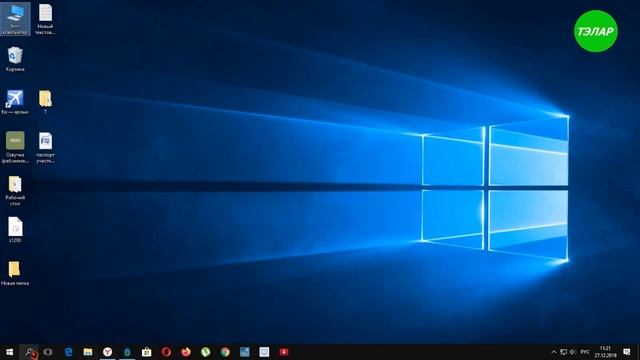Click the light window icon before red icon
Viewport: 640px width, 360px height.
(264, 352)
